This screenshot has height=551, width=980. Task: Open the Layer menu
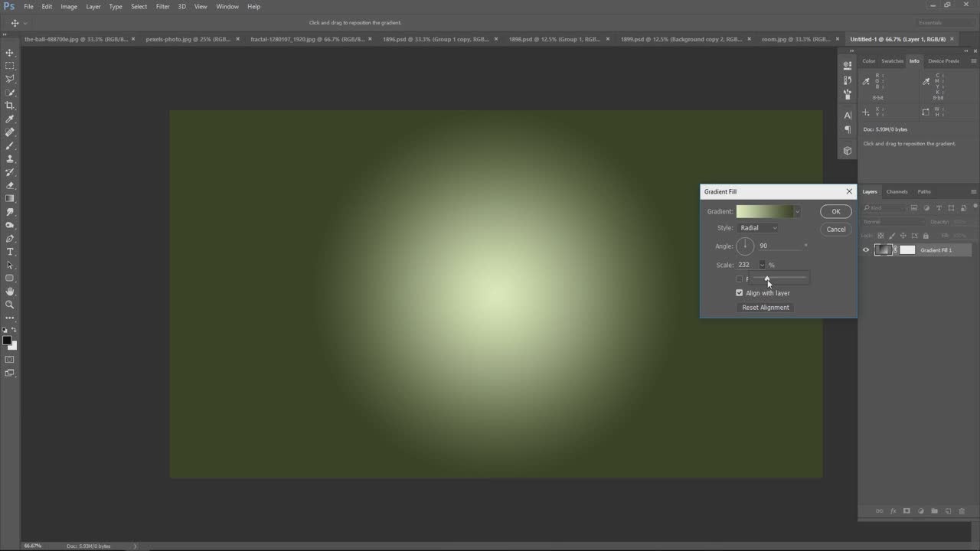(x=93, y=6)
